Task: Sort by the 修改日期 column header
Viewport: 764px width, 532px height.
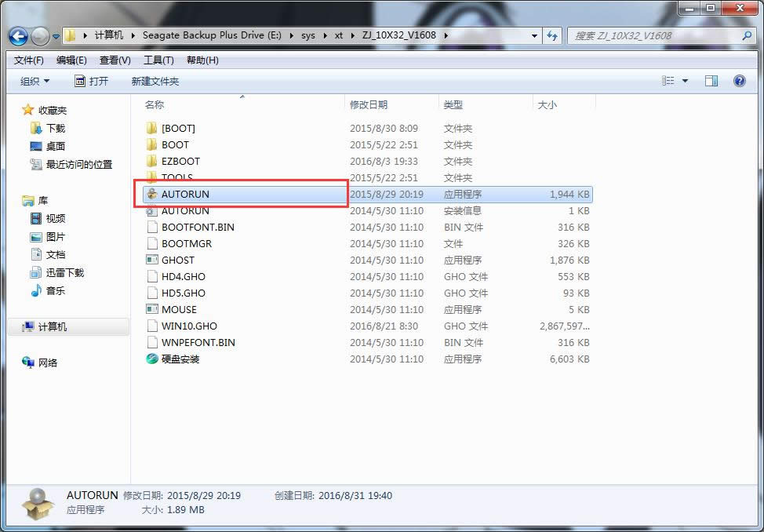Action: click(369, 105)
